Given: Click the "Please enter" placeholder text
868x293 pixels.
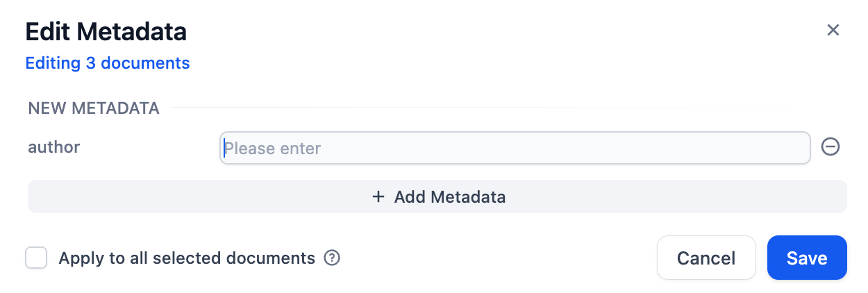Looking at the screenshot, I should click(x=272, y=149).
